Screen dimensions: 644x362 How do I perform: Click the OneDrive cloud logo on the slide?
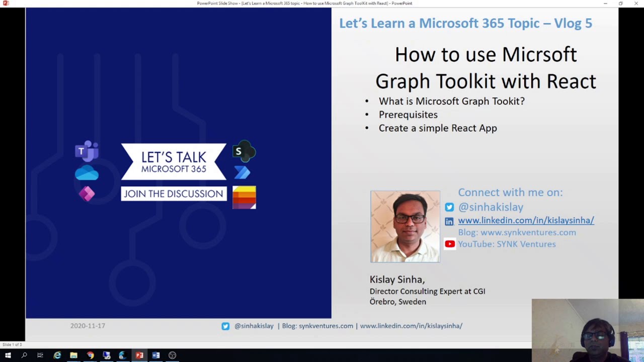coord(87,174)
